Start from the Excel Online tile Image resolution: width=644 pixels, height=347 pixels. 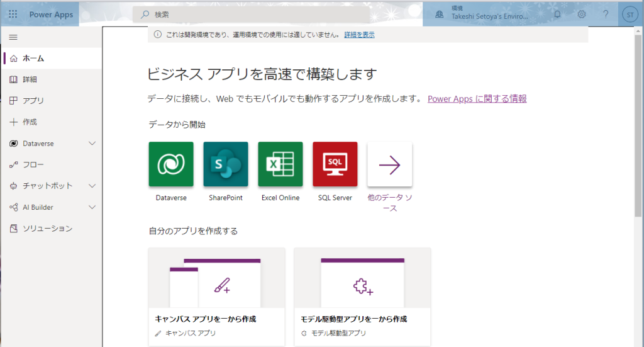280,164
